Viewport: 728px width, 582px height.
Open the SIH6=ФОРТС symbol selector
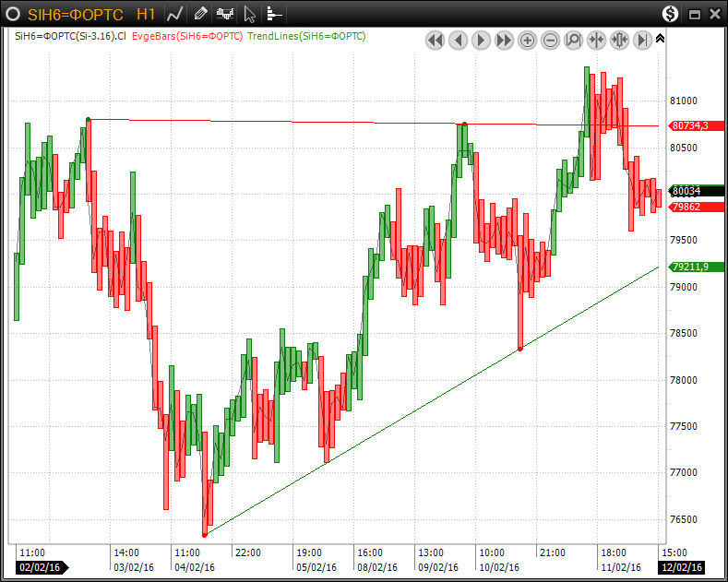[x=78, y=14]
